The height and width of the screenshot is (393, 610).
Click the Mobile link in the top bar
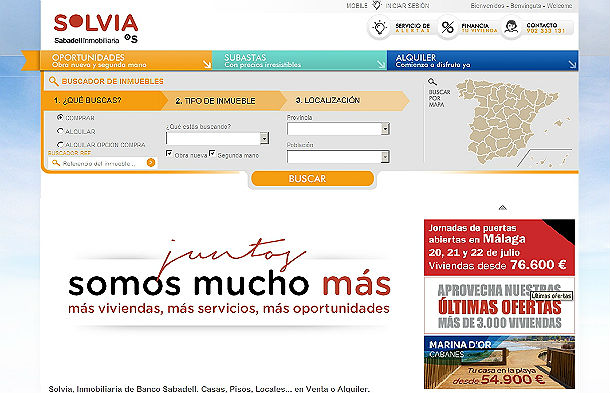tap(357, 5)
